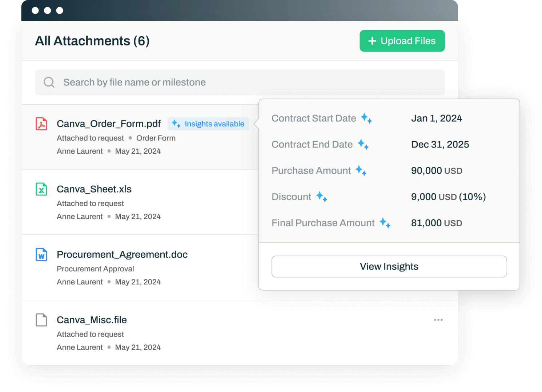Click sparkle icon next to Purchase Amount
Image resolution: width=542 pixels, height=392 pixels.
point(361,171)
